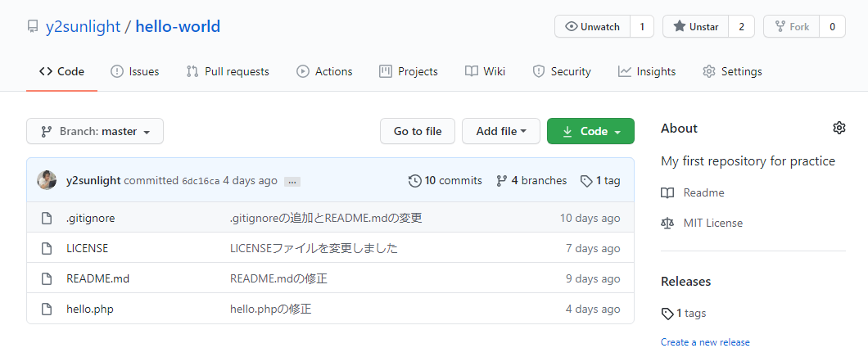Screen dimensions: 868x357
Task: Toggle Unwatch for this repository
Action: [x=592, y=27]
